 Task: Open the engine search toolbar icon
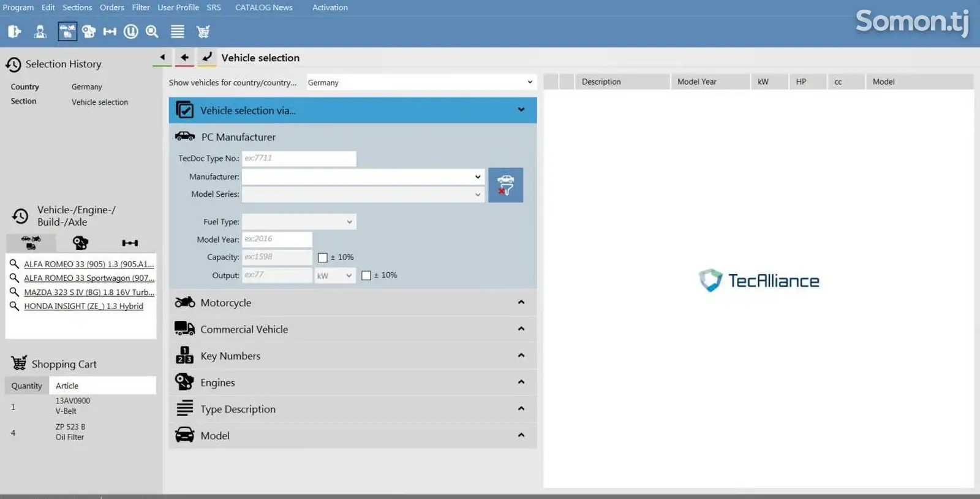coord(89,31)
